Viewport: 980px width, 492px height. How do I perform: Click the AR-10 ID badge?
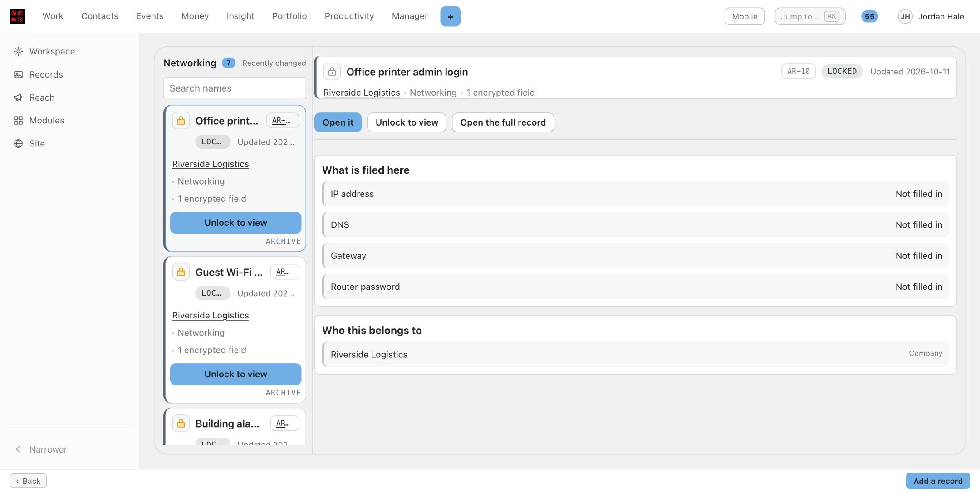click(799, 71)
